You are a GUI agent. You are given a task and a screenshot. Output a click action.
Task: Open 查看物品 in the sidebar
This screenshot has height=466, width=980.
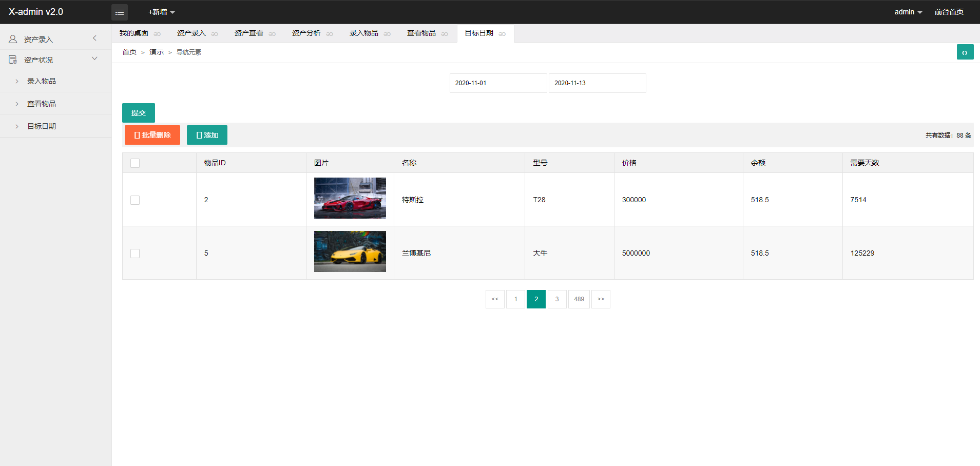pyautogui.click(x=42, y=104)
